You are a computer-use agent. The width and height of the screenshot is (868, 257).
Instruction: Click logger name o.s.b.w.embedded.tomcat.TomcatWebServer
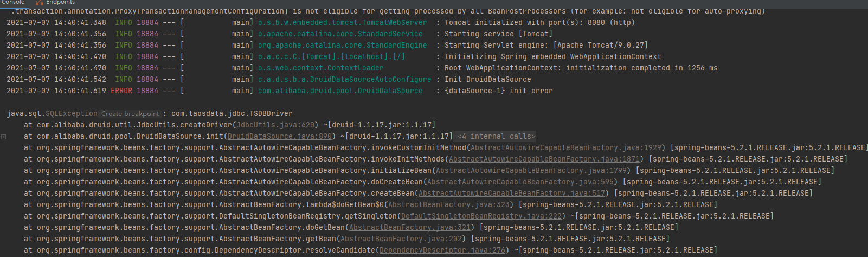pos(342,23)
